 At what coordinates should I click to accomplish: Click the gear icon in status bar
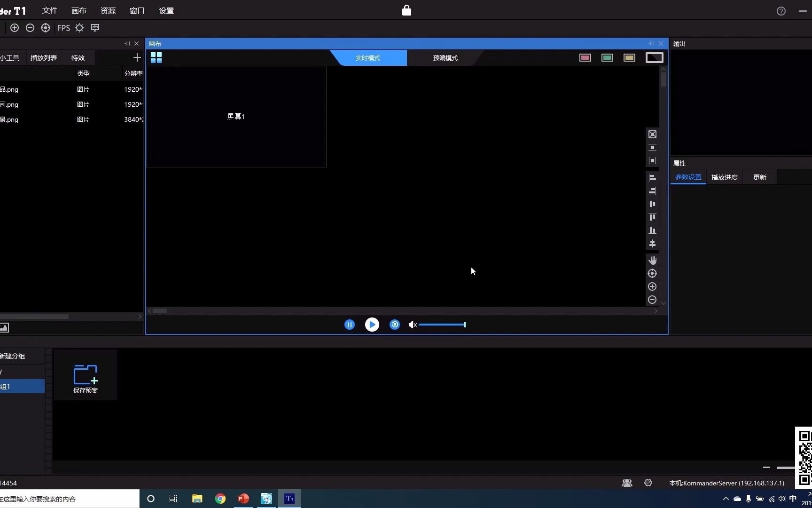coord(648,483)
